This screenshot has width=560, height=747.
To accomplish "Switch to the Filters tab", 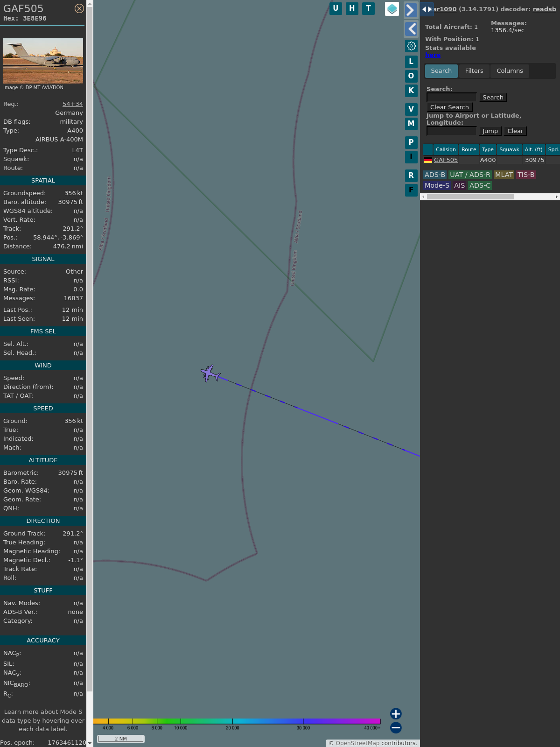I will click(x=474, y=71).
